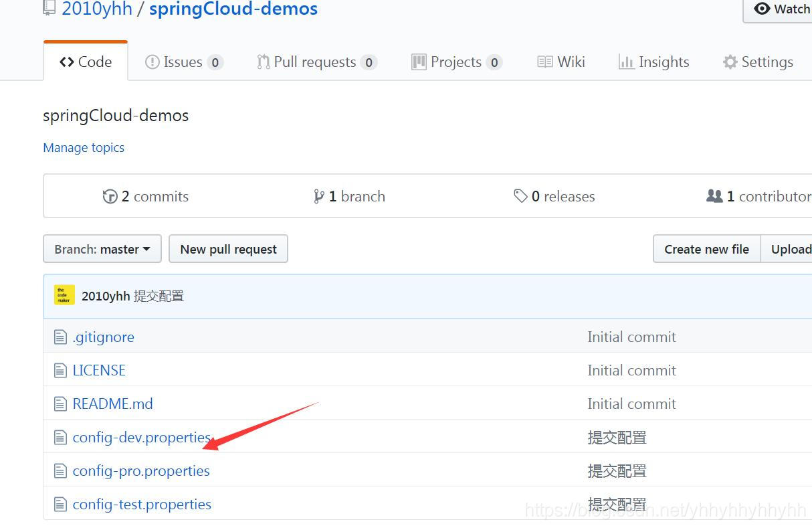Click 提交配置 commit message for config-dev.properties
812x526 pixels.
617,438
